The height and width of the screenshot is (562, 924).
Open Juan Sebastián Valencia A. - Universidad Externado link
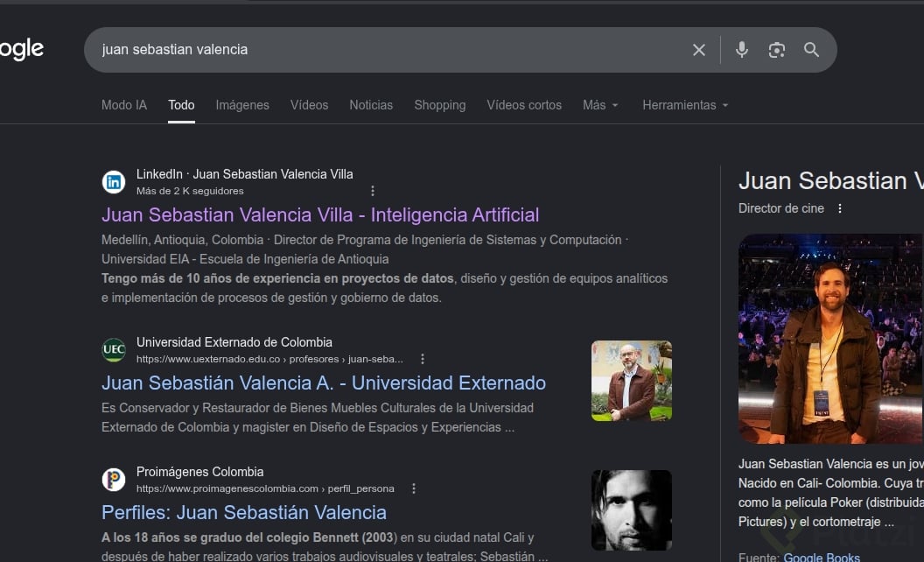tap(324, 383)
